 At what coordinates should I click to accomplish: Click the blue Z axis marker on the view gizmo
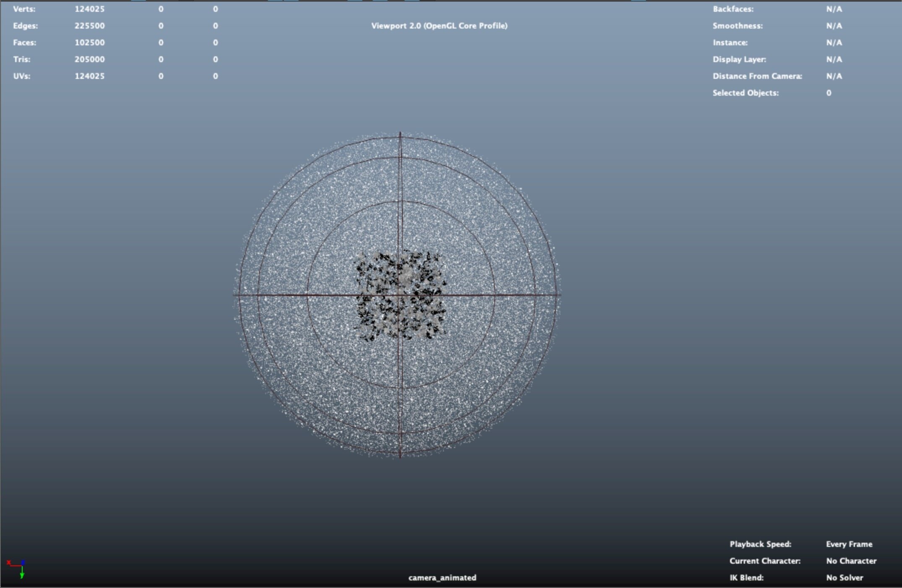(23, 562)
